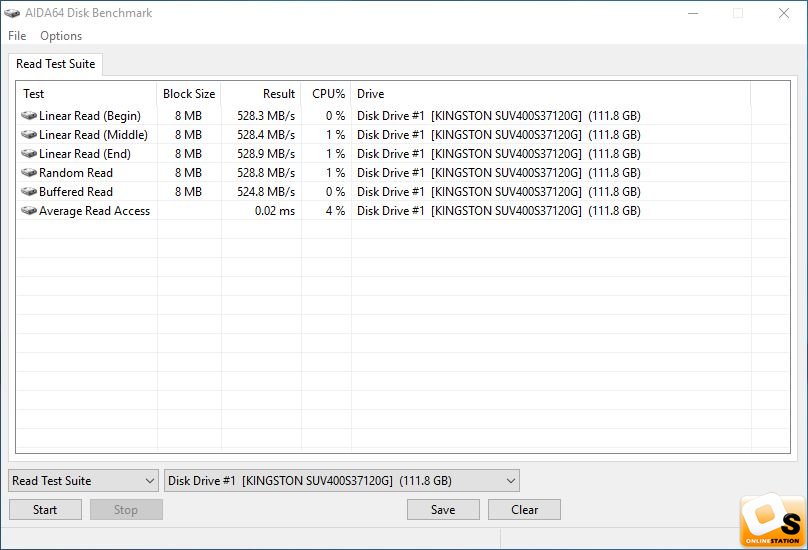Click the 528.4 MB/s result value

click(266, 135)
